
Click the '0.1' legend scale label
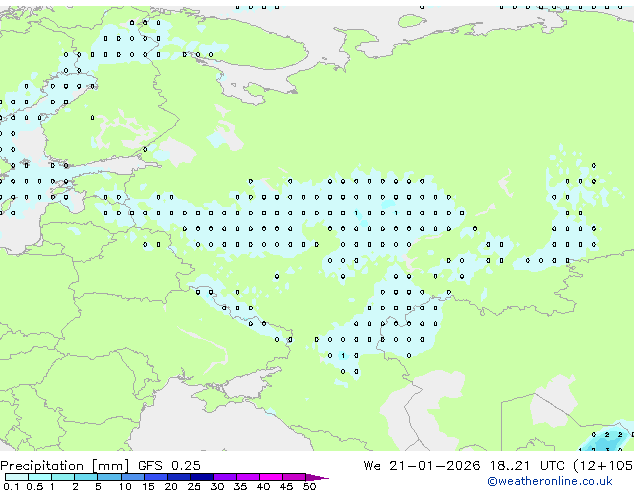(11, 486)
